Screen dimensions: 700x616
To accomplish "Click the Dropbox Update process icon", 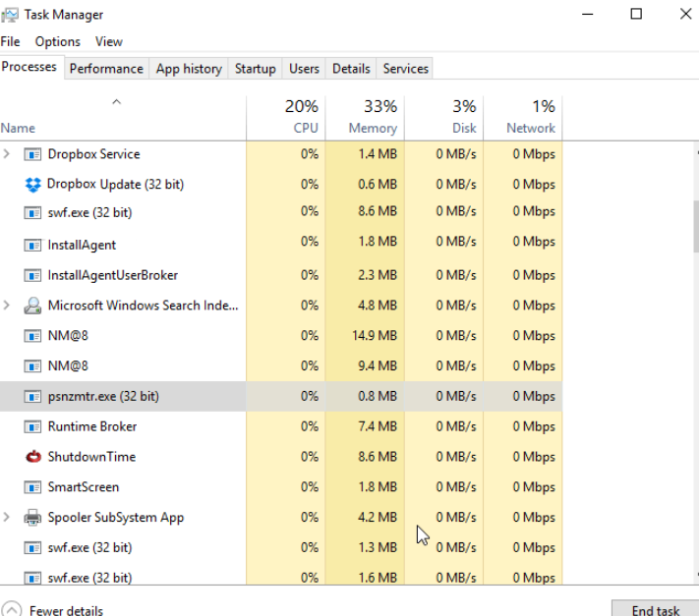I will [33, 184].
